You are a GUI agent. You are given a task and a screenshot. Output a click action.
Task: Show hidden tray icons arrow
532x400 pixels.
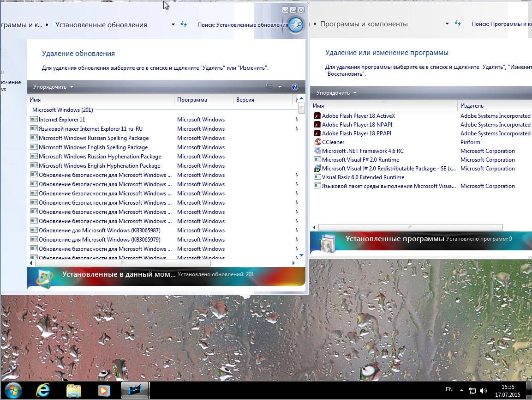tap(461, 390)
